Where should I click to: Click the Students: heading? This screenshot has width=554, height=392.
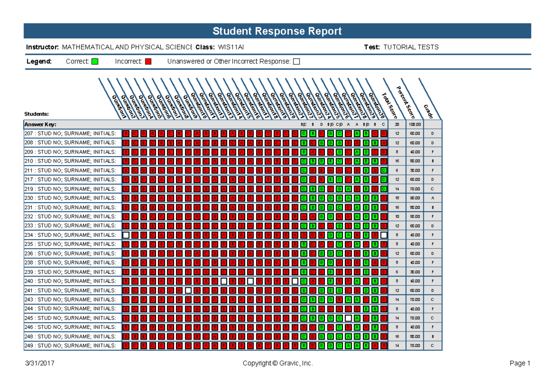tap(36, 114)
